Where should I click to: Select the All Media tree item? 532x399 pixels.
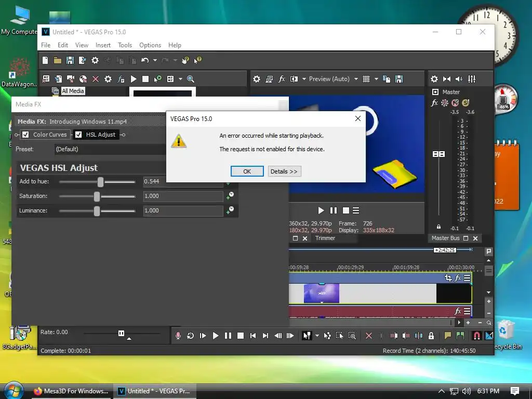tap(73, 91)
